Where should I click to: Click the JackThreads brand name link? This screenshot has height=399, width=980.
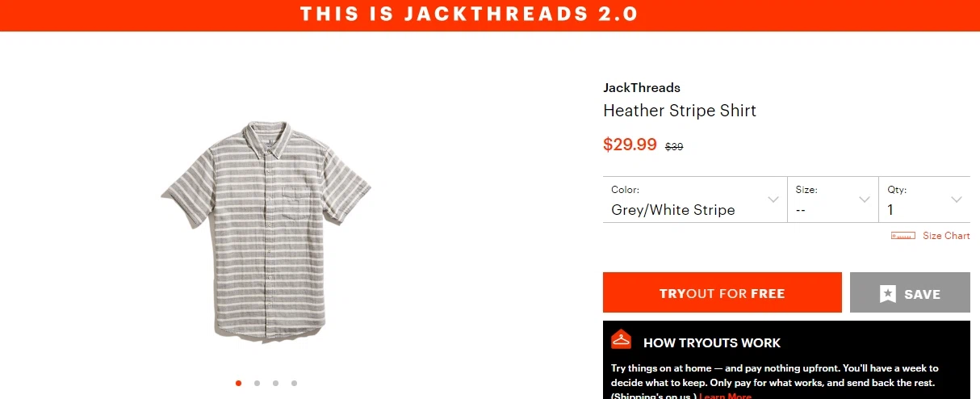[x=642, y=87]
